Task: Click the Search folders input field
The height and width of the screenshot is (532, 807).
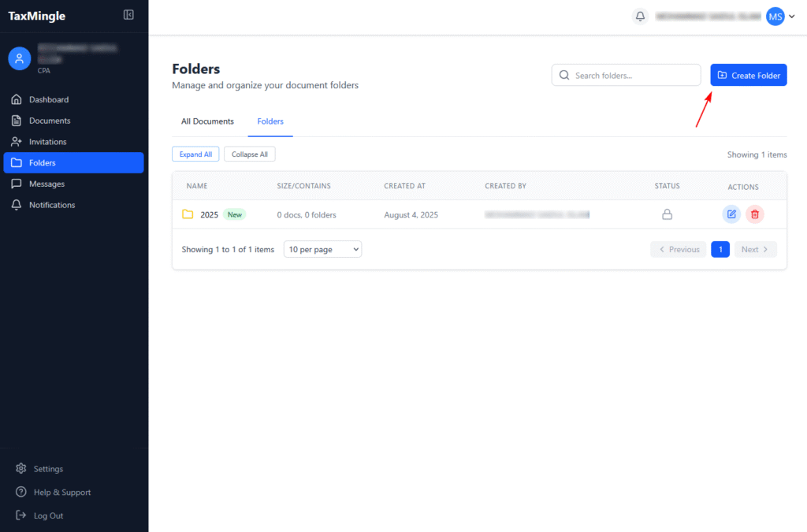Action: tap(626, 75)
